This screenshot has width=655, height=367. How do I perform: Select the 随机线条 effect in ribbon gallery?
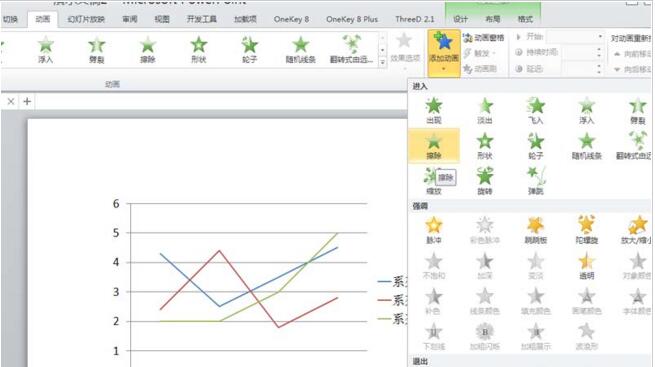pos(300,50)
